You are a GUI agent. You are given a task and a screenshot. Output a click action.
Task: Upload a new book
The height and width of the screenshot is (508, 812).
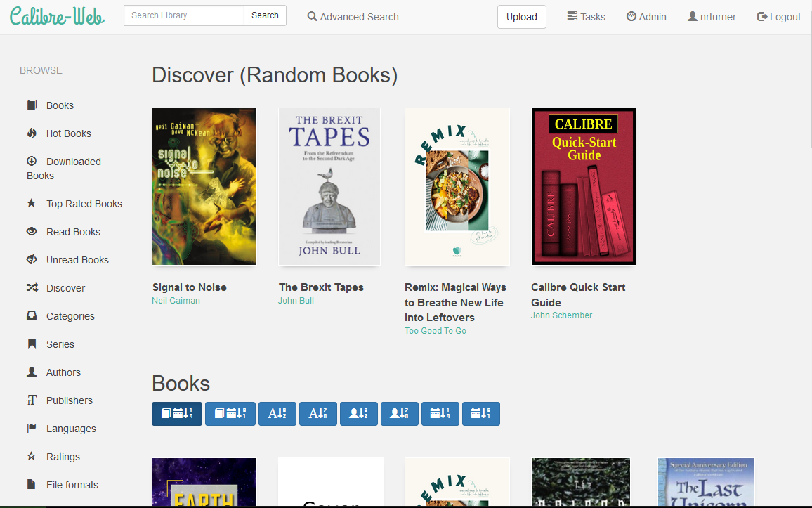[521, 16]
